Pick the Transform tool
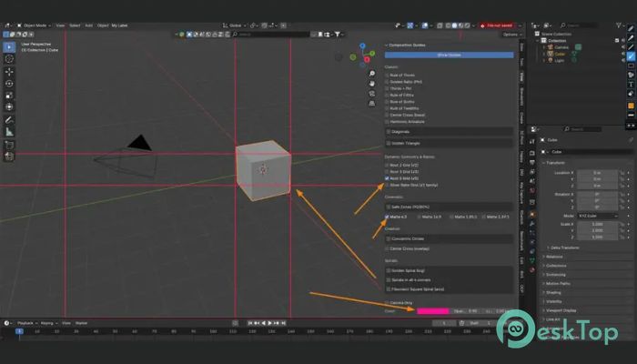 click(x=9, y=106)
